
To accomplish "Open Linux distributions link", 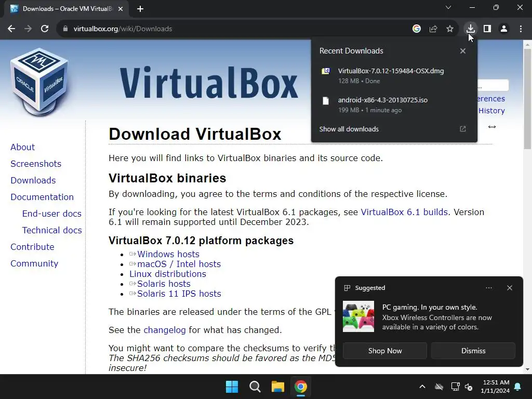I will coord(168,274).
